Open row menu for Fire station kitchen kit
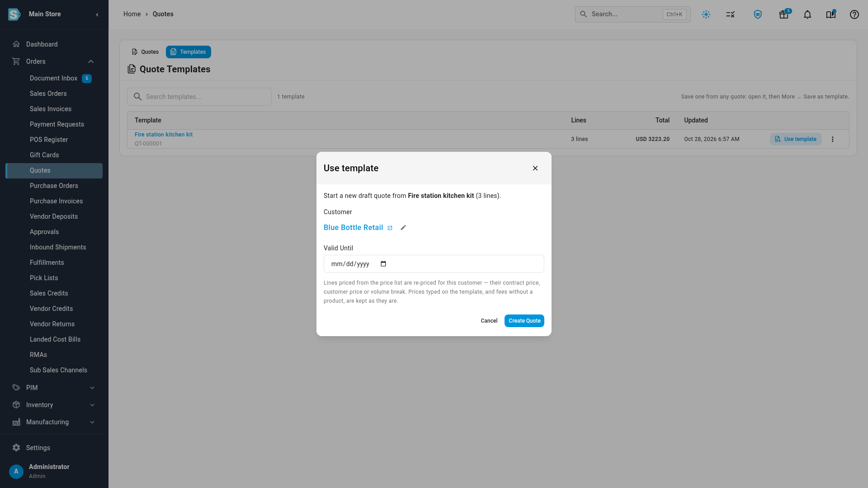868x488 pixels. (x=833, y=139)
